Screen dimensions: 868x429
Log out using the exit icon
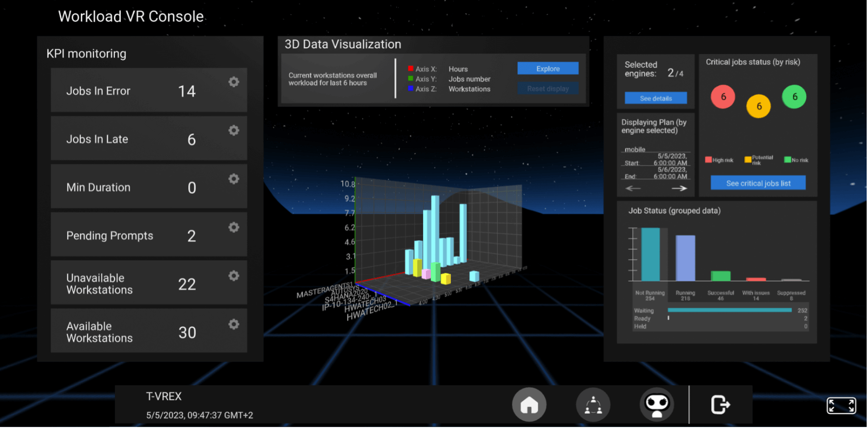[720, 405]
